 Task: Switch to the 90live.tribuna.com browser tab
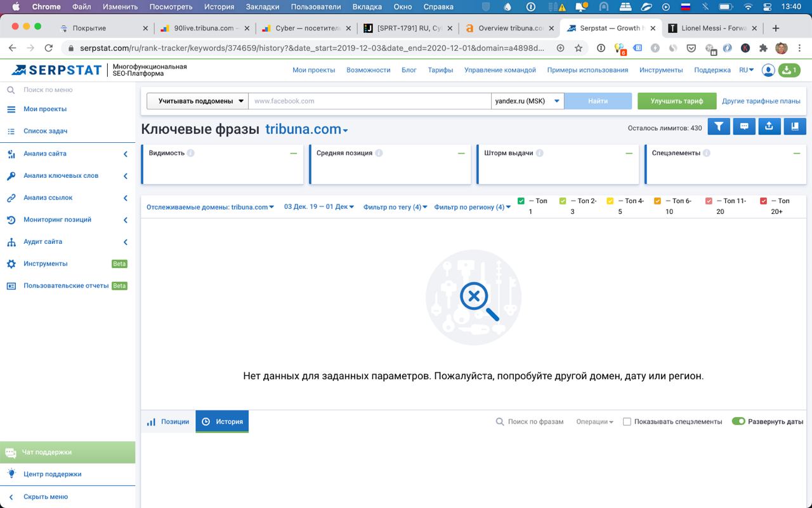[x=204, y=28]
